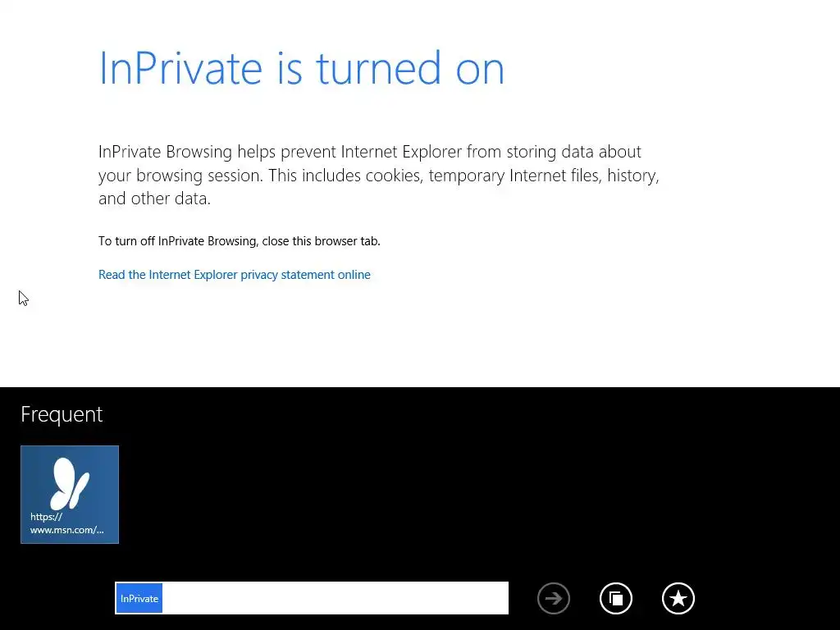Click the 'To turn off InPrivate Browsing' text
Screen dimensions: 840x630
click(239, 241)
